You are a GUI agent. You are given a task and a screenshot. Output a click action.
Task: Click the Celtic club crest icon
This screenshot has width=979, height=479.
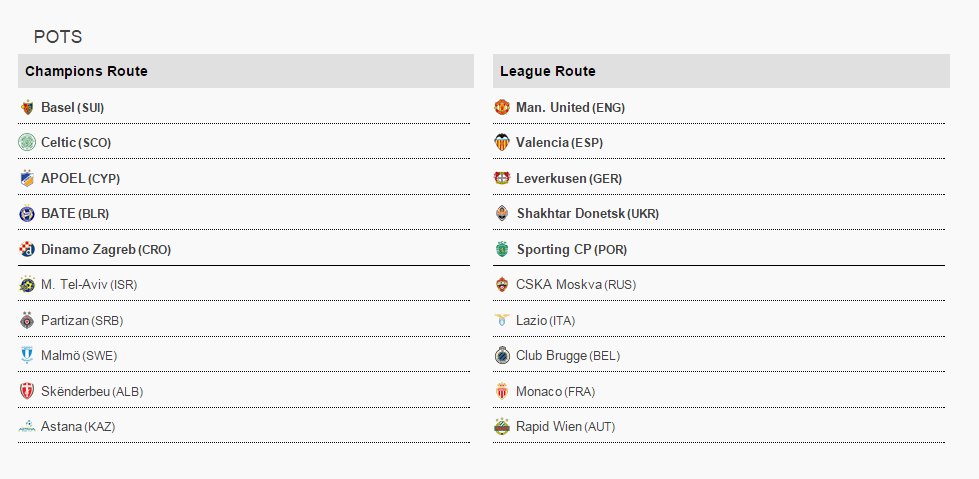[27, 143]
